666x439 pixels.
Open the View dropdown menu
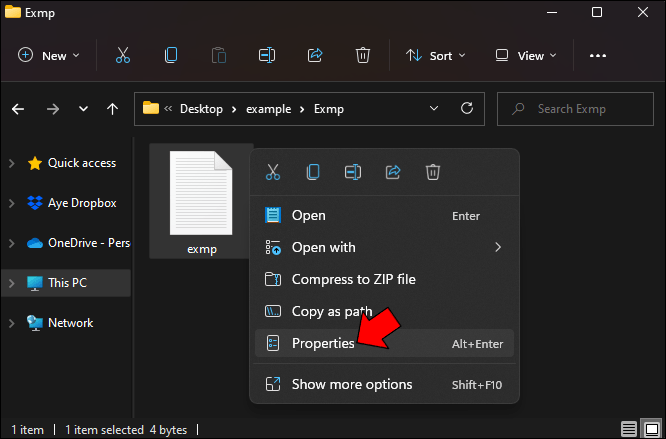click(x=528, y=56)
